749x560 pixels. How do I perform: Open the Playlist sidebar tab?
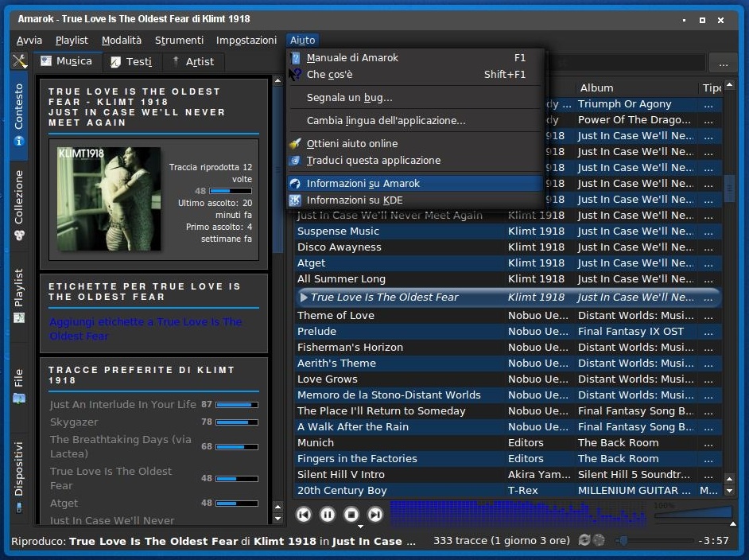pos(18,296)
